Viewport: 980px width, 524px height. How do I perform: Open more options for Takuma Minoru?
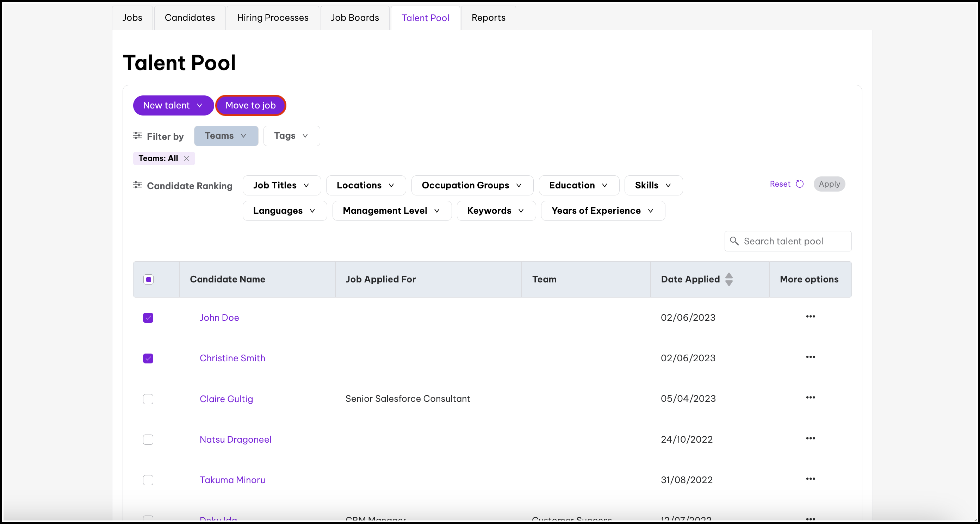[810, 479]
